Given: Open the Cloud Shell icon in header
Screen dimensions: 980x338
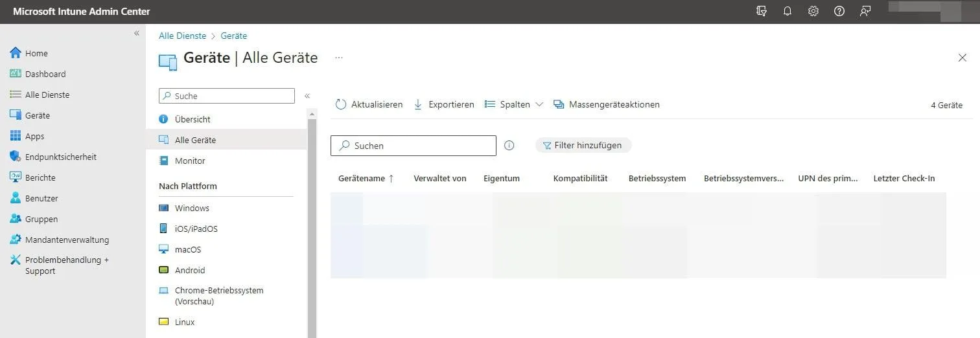Looking at the screenshot, I should tap(762, 11).
